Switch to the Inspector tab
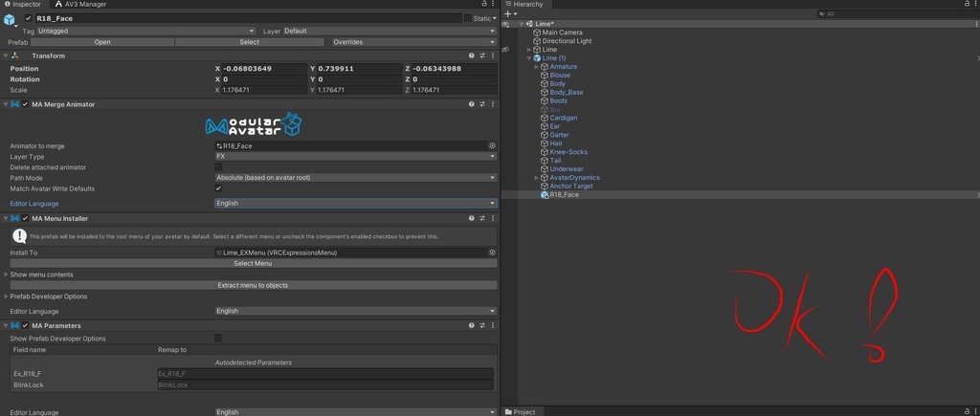The height and width of the screenshot is (416, 980). tap(23, 4)
